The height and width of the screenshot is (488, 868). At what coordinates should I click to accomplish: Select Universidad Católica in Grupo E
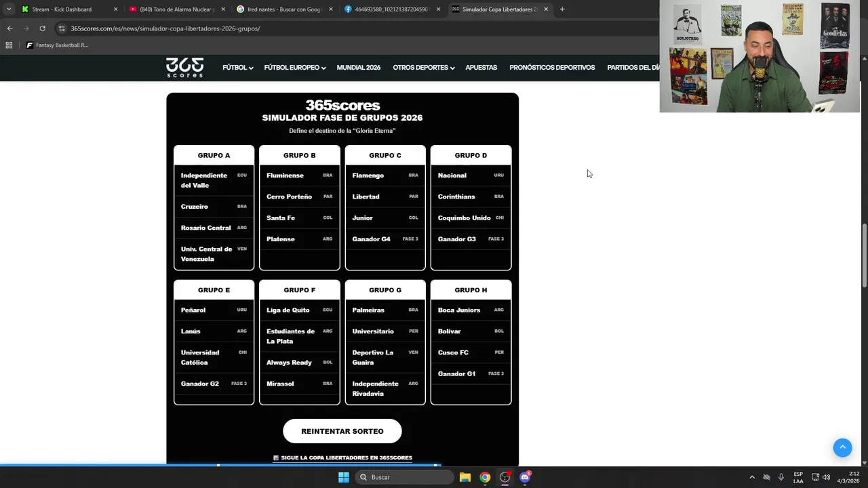[214, 357]
